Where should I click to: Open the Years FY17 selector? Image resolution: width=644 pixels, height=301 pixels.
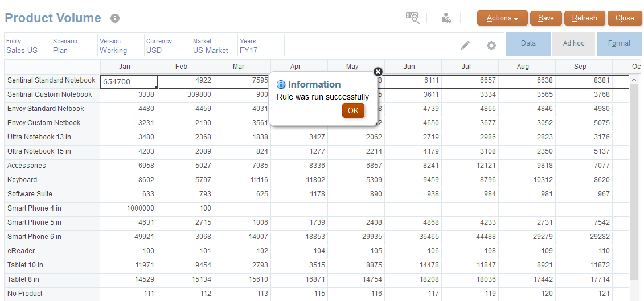tap(248, 50)
